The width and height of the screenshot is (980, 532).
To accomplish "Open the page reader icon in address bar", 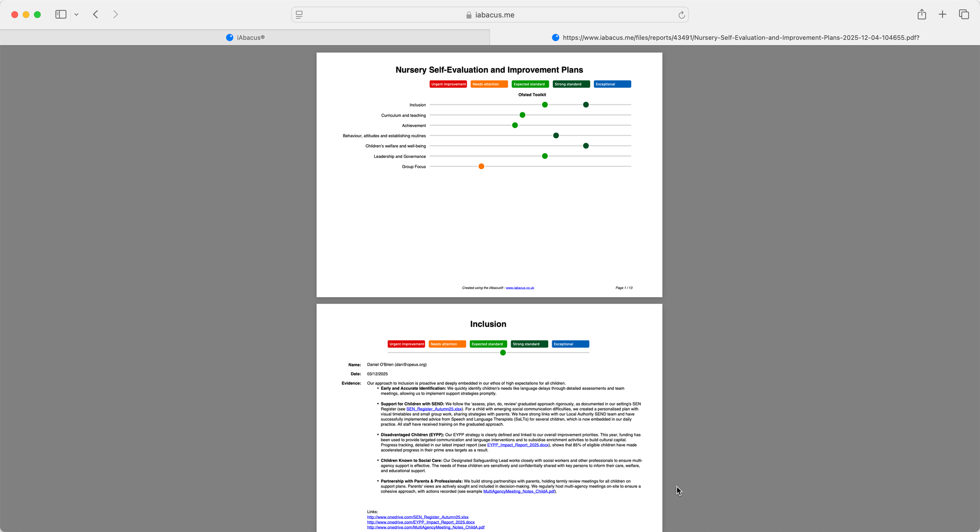I will coord(299,15).
